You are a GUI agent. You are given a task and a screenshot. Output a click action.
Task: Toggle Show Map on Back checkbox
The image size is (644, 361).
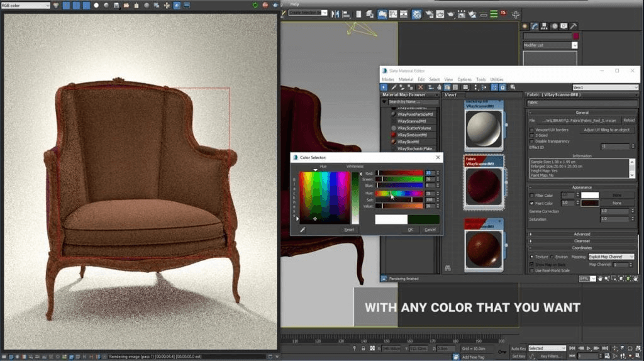(532, 265)
